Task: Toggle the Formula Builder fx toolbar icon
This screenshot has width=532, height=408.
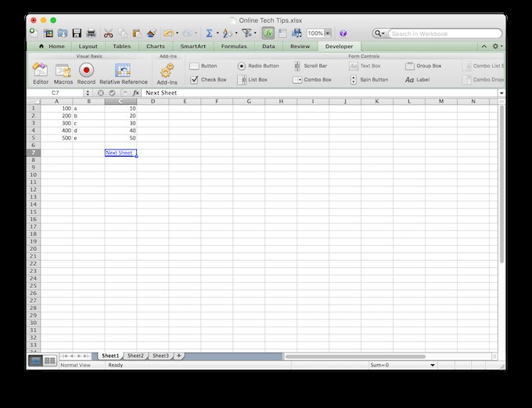Action: 268,34
